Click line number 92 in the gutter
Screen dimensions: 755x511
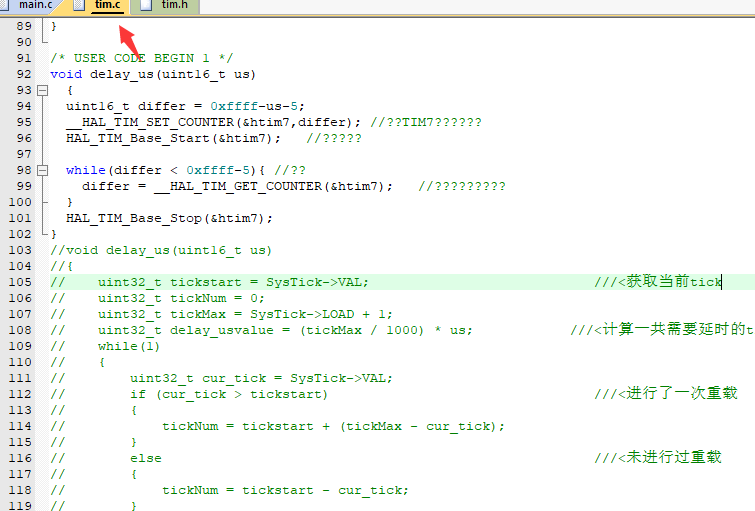(x=24, y=74)
